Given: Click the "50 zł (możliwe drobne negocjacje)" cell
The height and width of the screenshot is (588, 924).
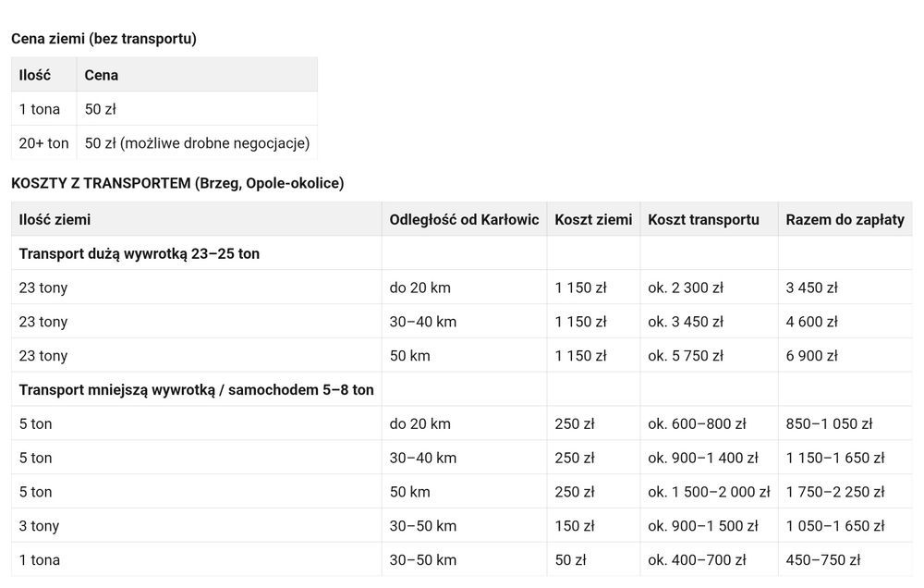Looking at the screenshot, I should coord(197,143).
